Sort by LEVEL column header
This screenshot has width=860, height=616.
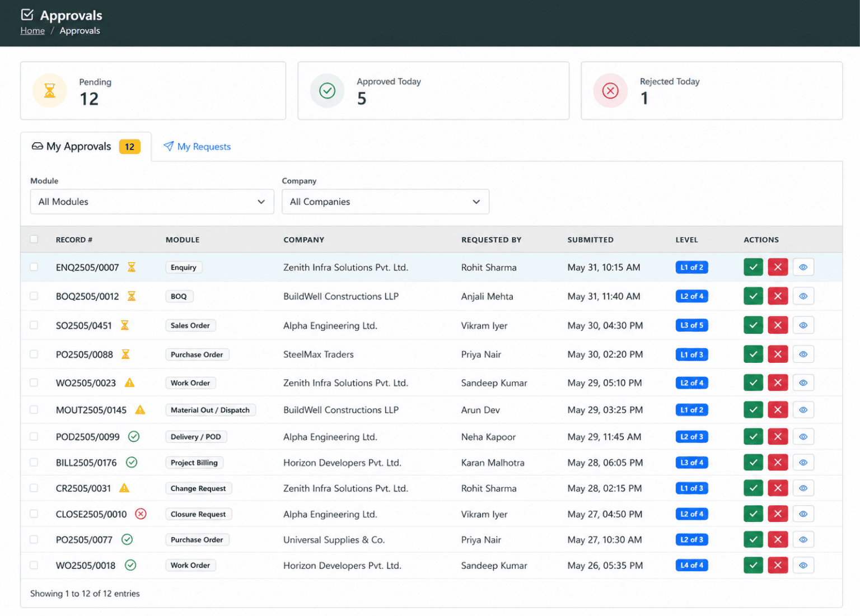[x=686, y=240]
